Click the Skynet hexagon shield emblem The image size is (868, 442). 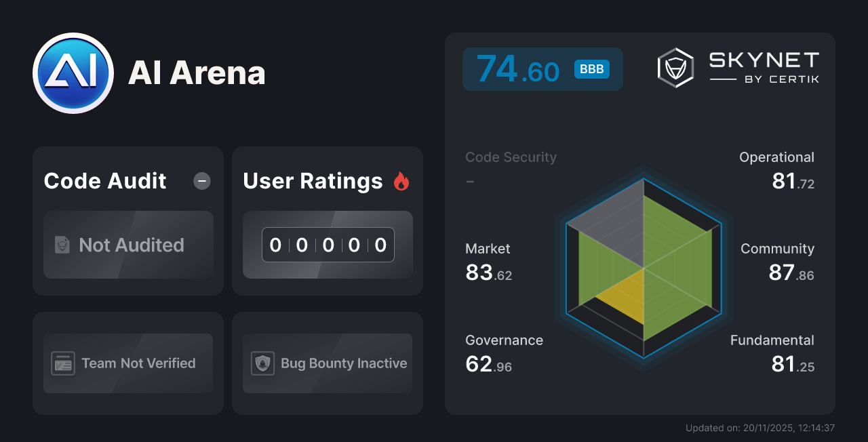(675, 66)
